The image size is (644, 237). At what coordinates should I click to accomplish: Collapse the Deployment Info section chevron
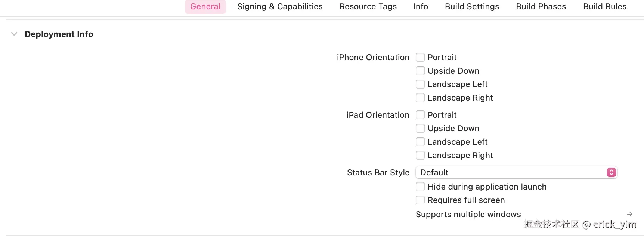(x=14, y=34)
